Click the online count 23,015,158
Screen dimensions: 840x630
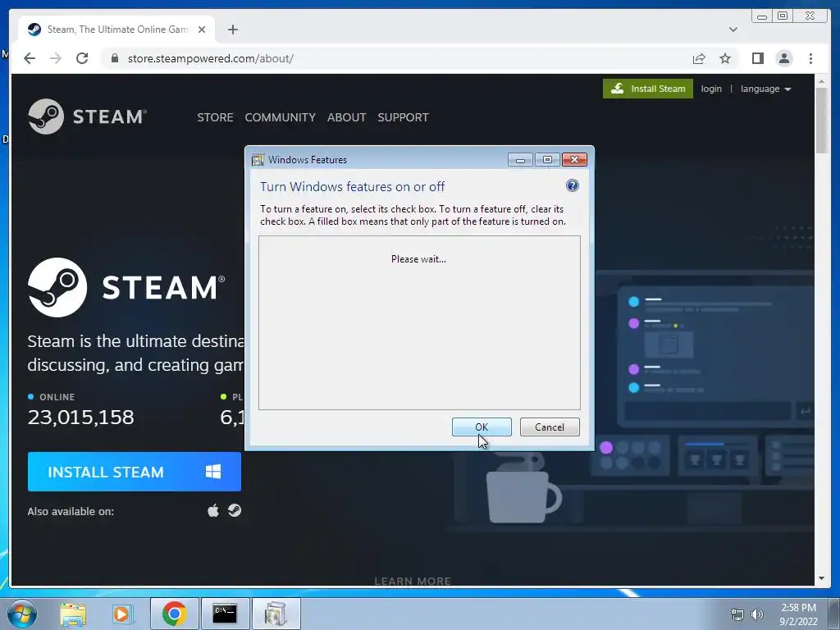coord(81,418)
